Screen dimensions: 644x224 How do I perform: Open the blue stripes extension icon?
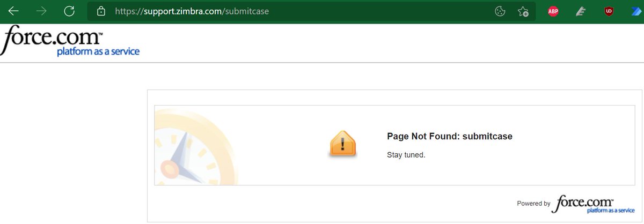pyautogui.click(x=636, y=11)
